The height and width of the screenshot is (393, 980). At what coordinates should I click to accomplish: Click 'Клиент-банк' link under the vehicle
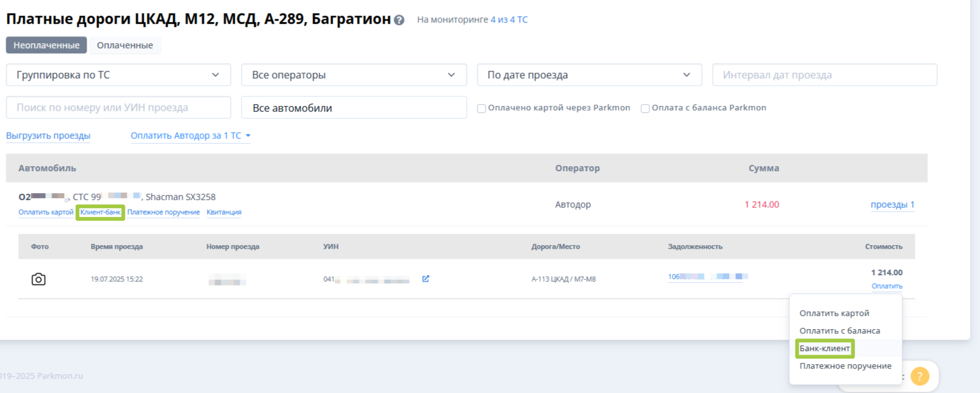click(100, 212)
